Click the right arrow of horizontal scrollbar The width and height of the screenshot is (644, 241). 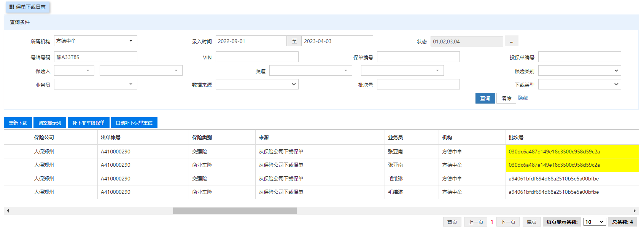(634, 211)
